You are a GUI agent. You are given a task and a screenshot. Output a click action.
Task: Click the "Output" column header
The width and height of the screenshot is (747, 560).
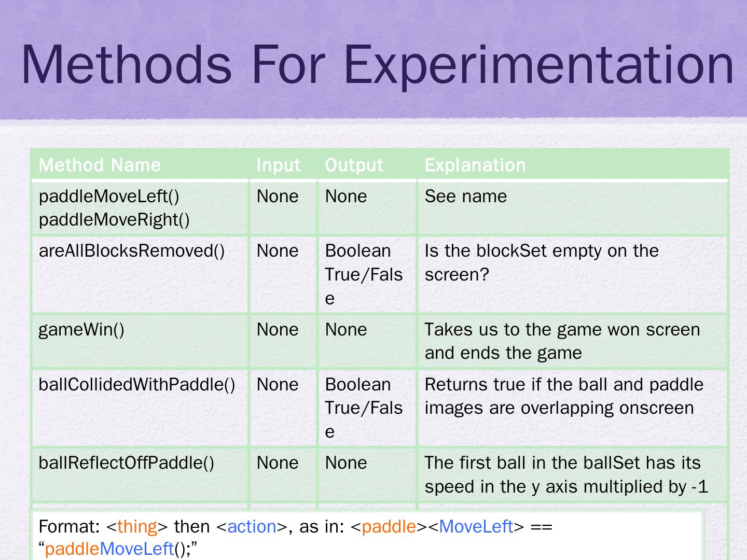pyautogui.click(x=354, y=165)
